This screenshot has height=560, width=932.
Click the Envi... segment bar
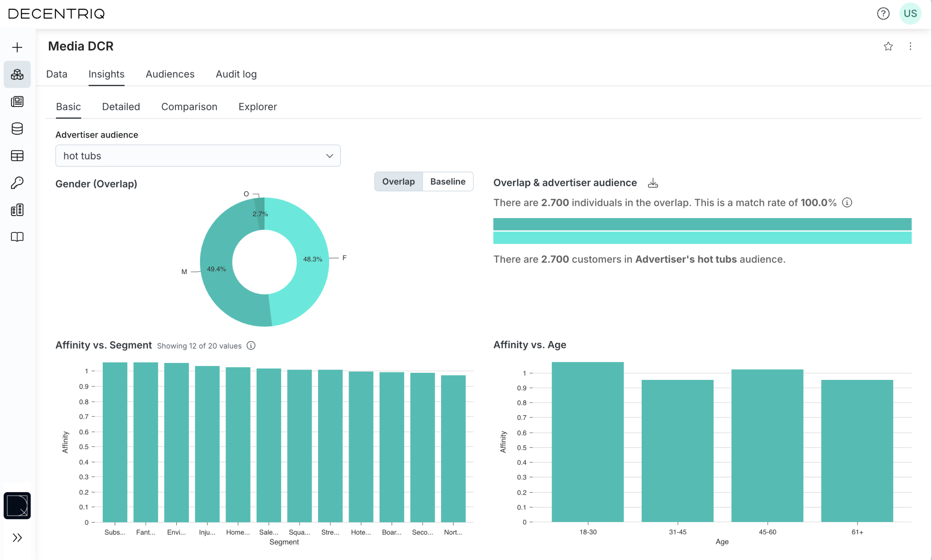[176, 443]
